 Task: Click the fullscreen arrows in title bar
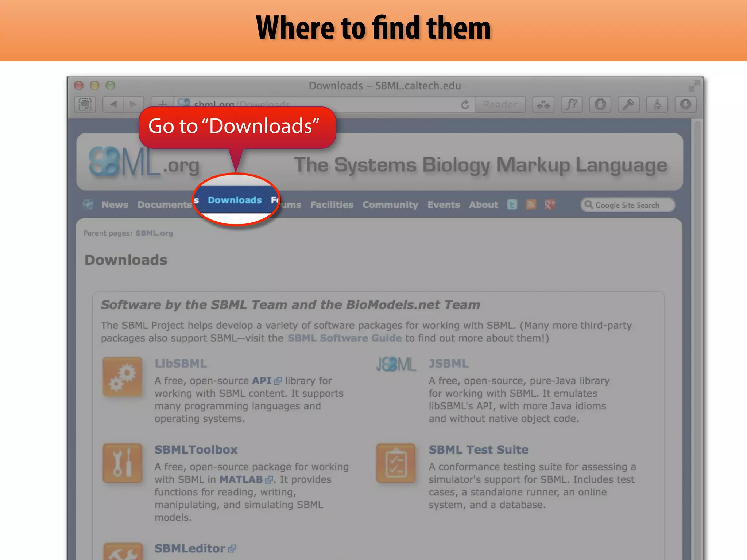tap(693, 86)
